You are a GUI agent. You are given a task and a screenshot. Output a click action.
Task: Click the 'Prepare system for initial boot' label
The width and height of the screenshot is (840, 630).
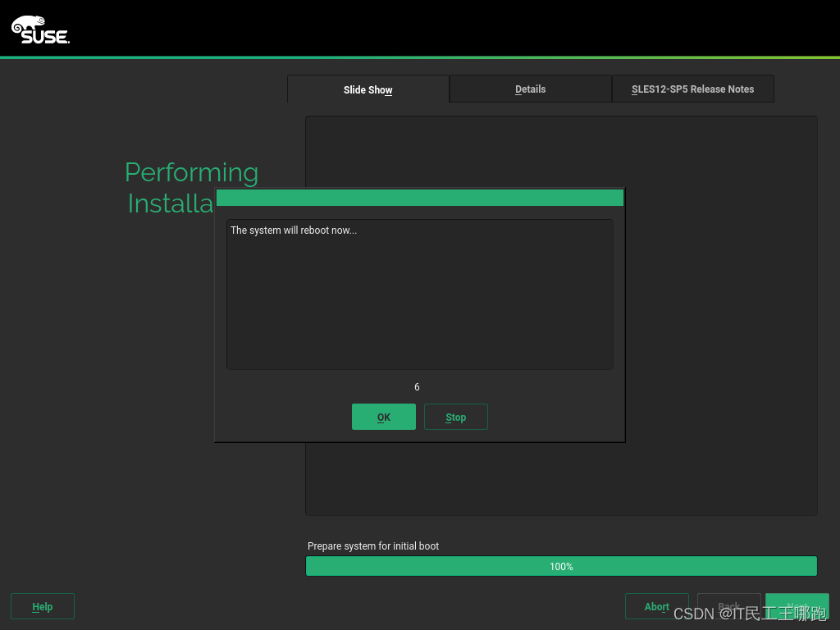(373, 546)
